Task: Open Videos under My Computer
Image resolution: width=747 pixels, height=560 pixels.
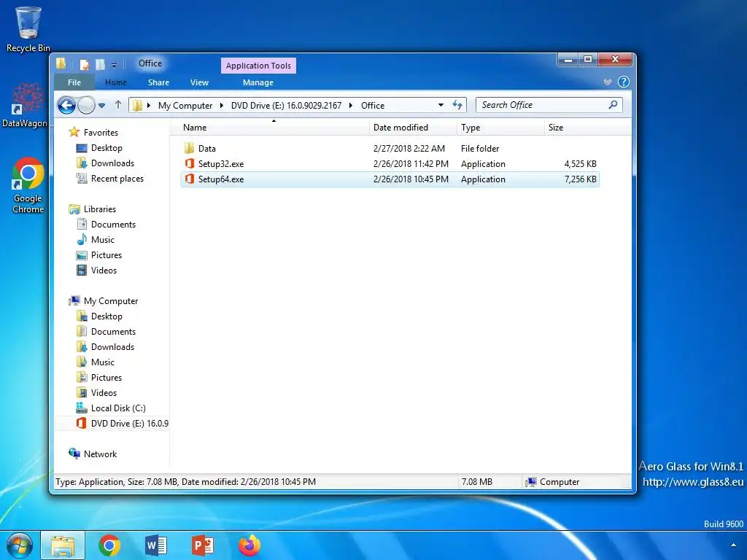Action: click(97, 393)
